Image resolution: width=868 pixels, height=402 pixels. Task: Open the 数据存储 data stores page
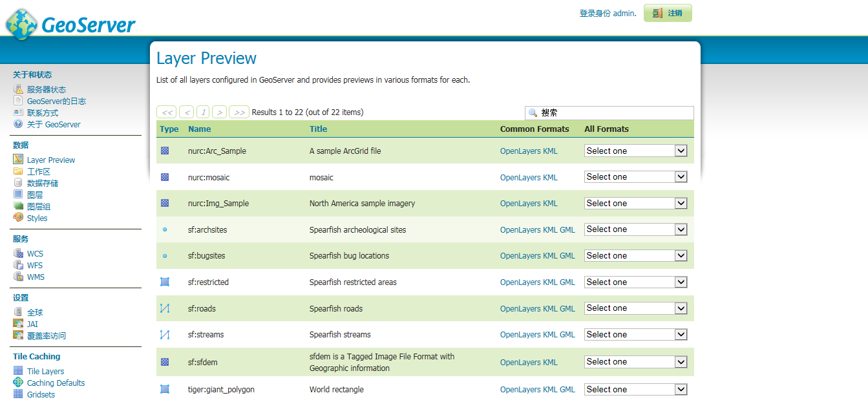pos(43,183)
